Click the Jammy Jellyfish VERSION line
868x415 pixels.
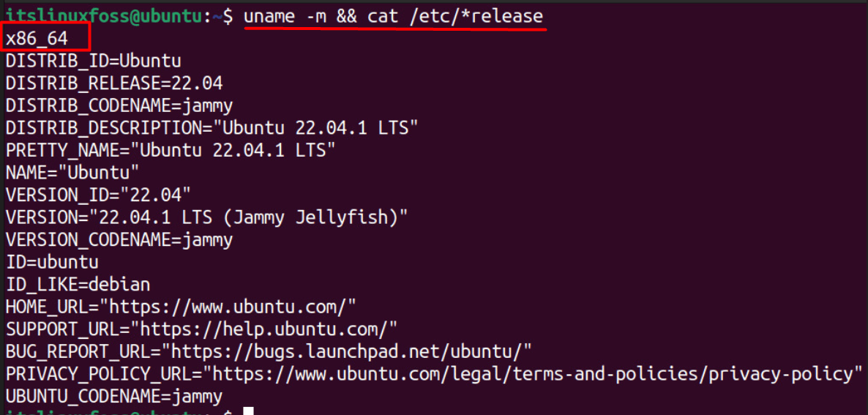[207, 217]
